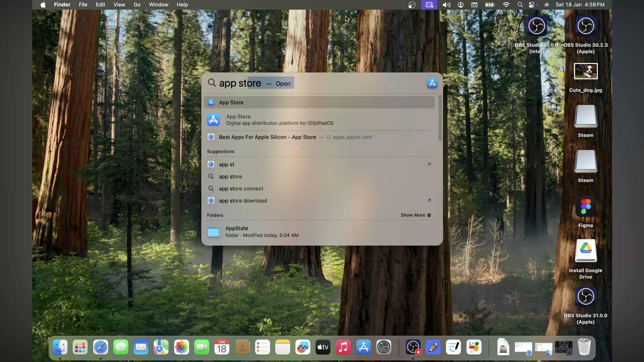The height and width of the screenshot is (362, 644).
Task: Click the App Store icon in Spotlight search bar
Action: tap(432, 83)
